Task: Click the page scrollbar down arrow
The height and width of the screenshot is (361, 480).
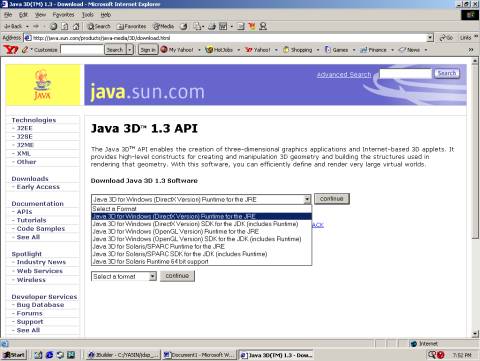Action: 475,334
